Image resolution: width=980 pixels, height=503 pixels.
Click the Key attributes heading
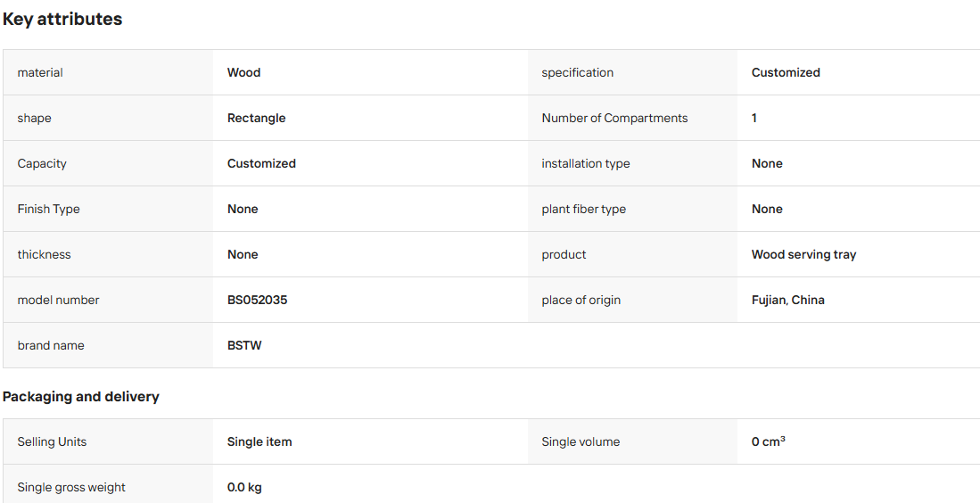62,20
